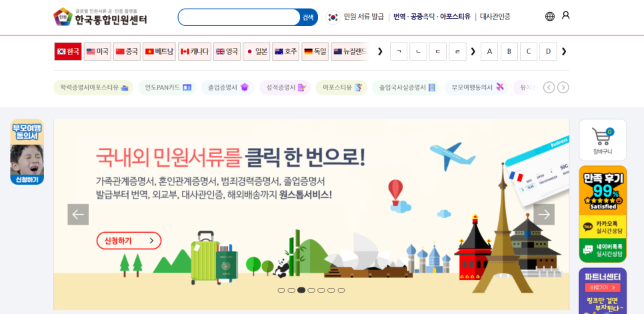
Task: Open 민원 서류 발급 menu
Action: click(363, 17)
